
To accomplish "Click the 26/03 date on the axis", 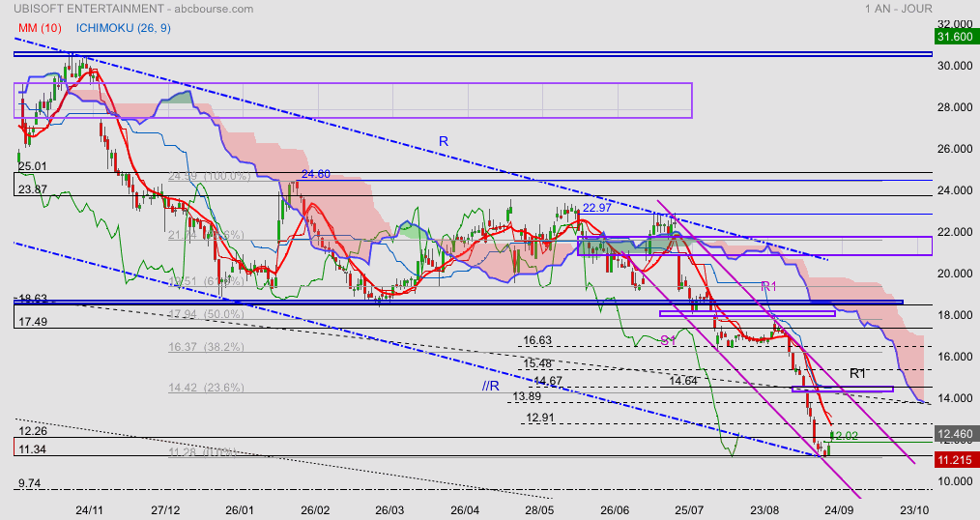I will tap(390, 510).
